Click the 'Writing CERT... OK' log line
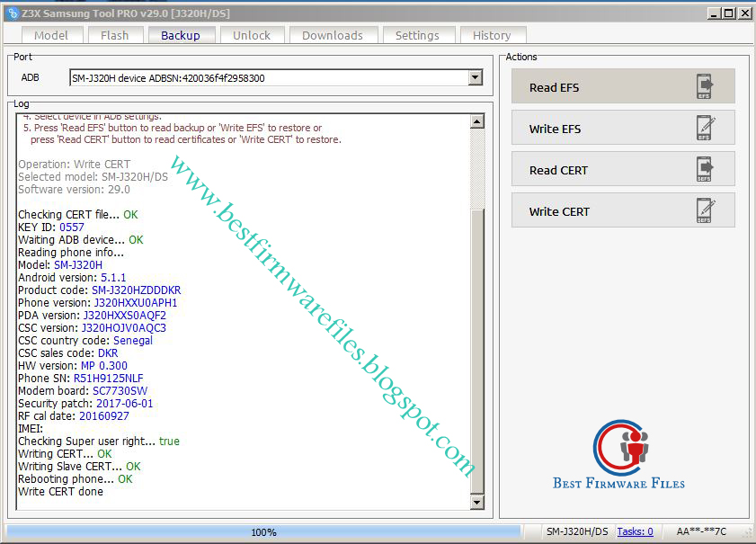756x544 pixels. tap(65, 454)
